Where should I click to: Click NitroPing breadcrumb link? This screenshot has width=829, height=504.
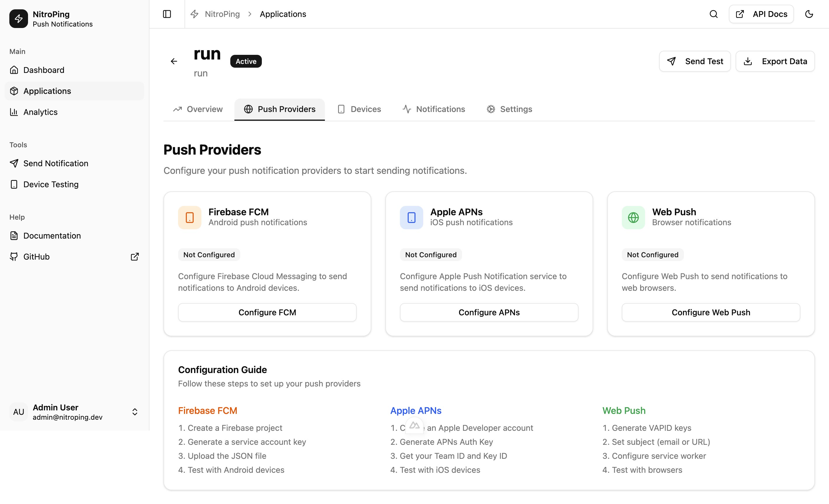coord(222,14)
